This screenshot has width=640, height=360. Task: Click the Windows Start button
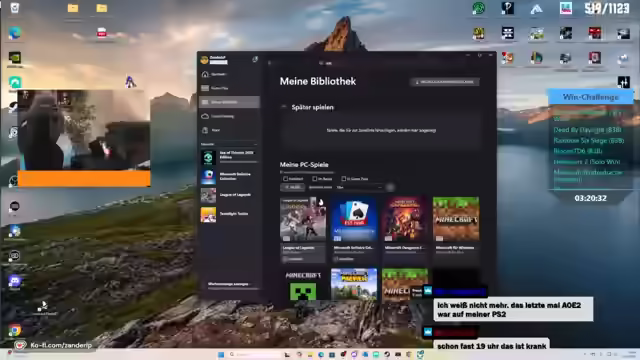point(221,354)
